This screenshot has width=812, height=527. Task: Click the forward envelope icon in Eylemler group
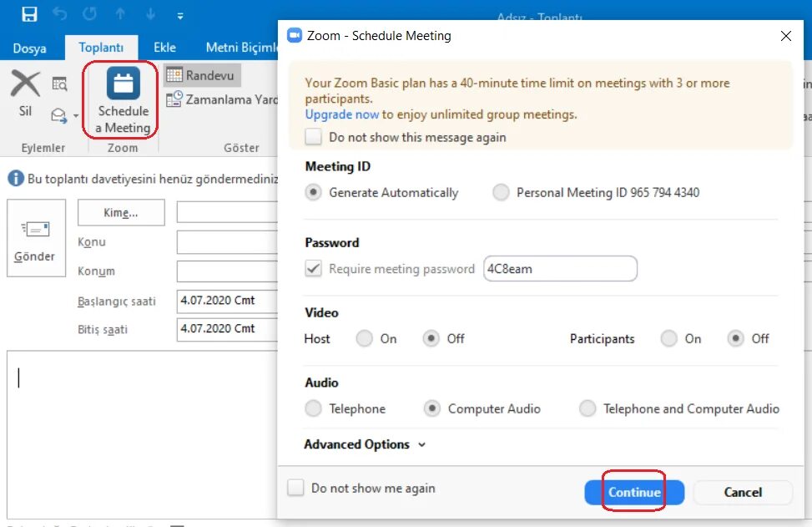[59, 115]
